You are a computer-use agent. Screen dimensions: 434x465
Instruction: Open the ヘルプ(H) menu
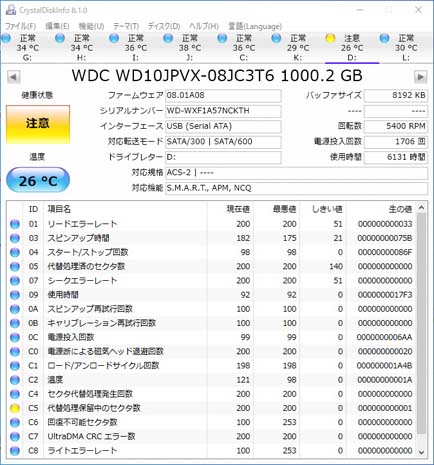[x=204, y=26]
